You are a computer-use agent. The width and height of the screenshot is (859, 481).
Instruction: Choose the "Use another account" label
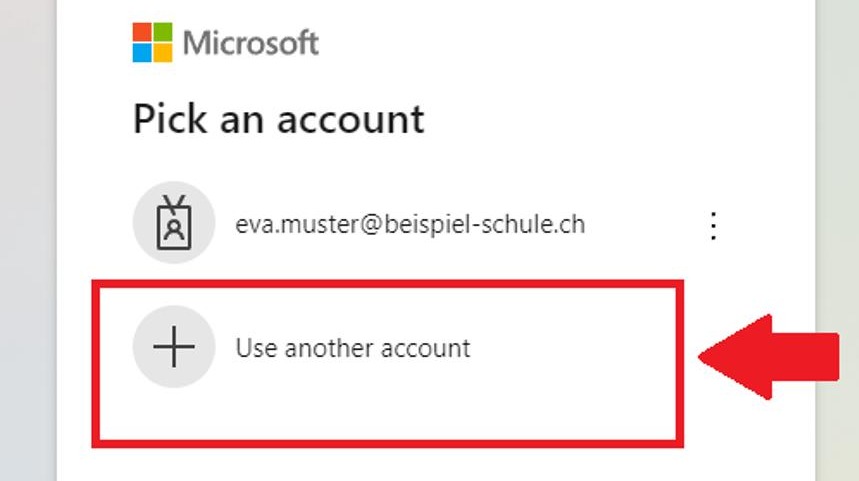[352, 348]
